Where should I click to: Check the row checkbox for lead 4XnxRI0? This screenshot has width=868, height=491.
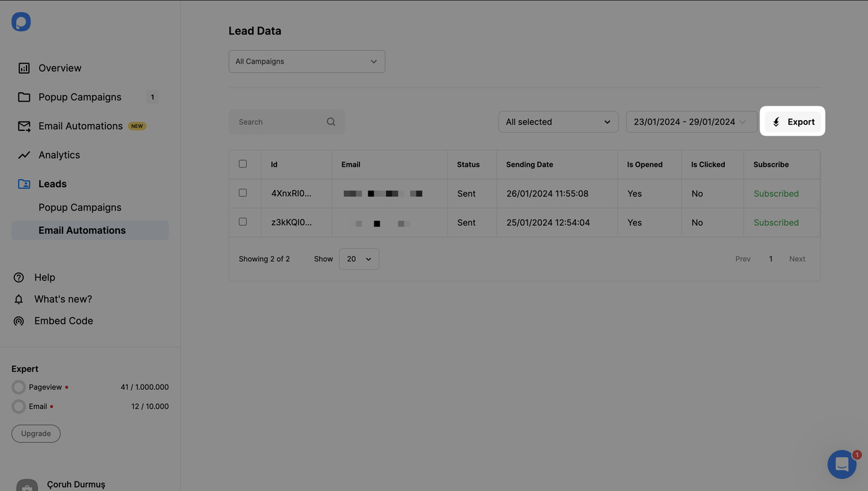(243, 193)
